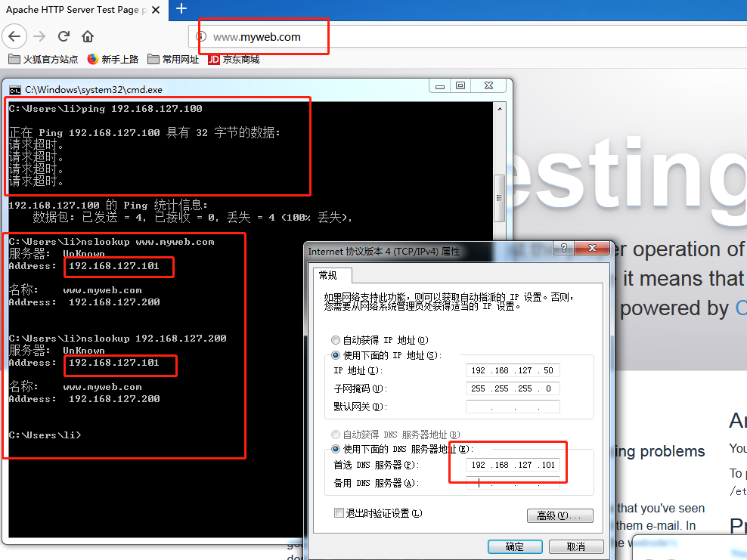This screenshot has height=560, width=747.
Task: Choose 使用下面的 IP 地址 radio button
Action: (336, 355)
